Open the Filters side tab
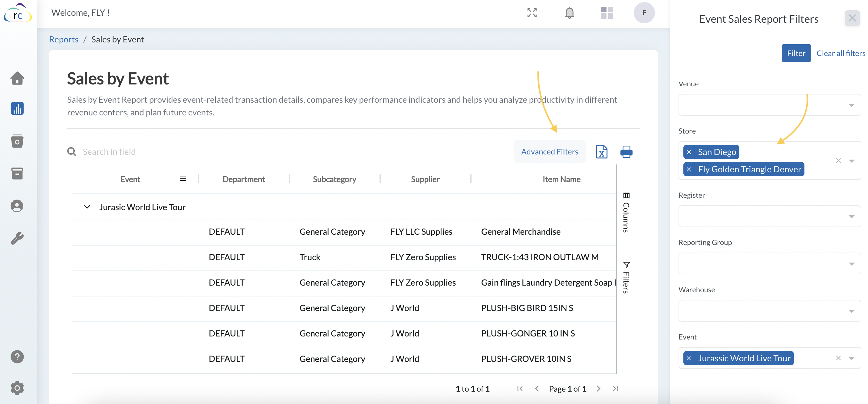Viewport: 868px width, 404px height. [626, 277]
